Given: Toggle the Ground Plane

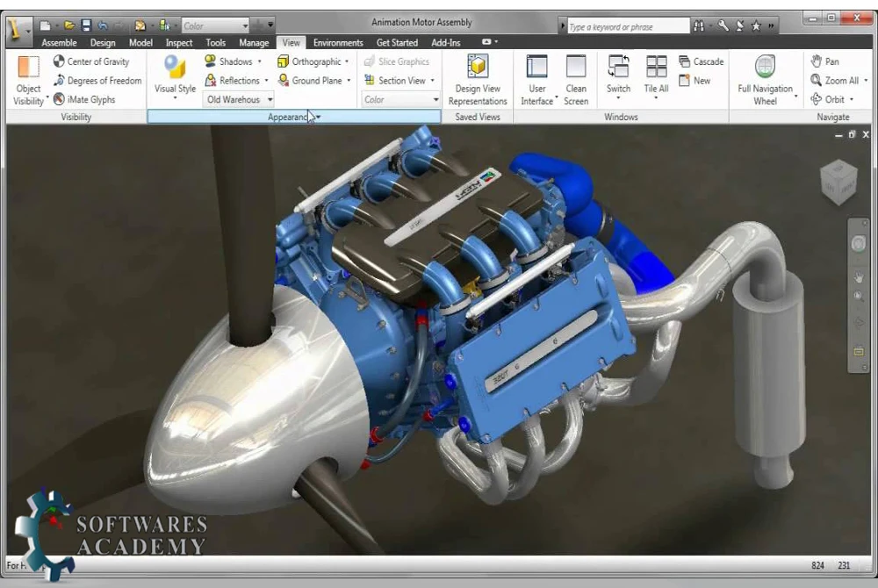Looking at the screenshot, I should [311, 81].
